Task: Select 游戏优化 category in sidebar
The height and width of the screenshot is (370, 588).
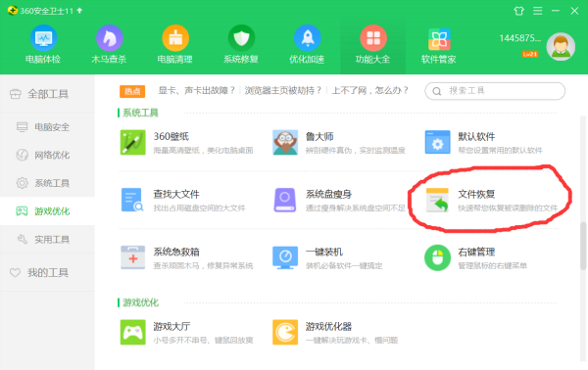Action: (47, 210)
